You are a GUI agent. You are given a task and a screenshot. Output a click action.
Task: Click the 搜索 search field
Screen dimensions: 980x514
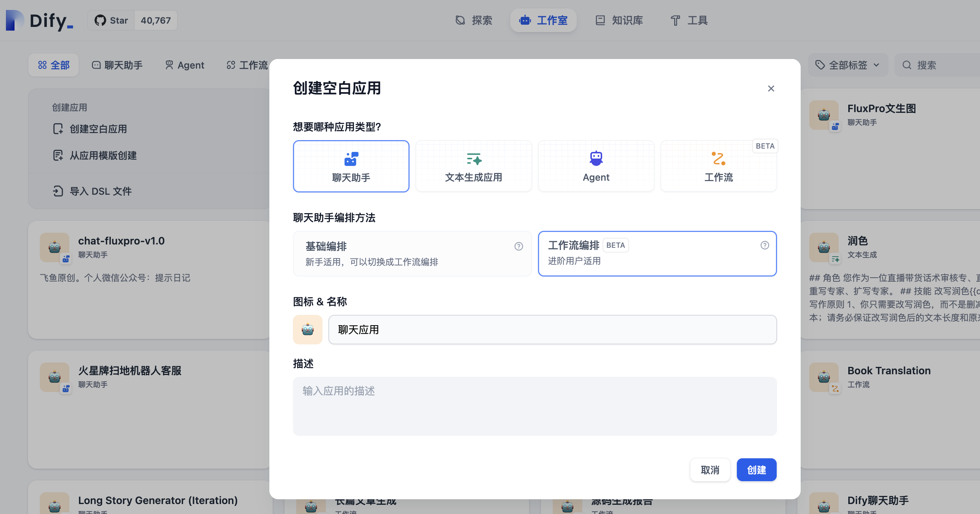(x=938, y=65)
